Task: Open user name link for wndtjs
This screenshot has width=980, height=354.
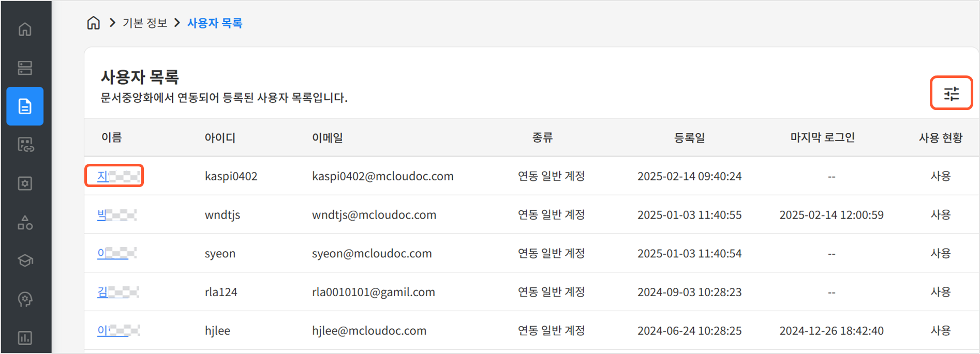Action: (102, 214)
